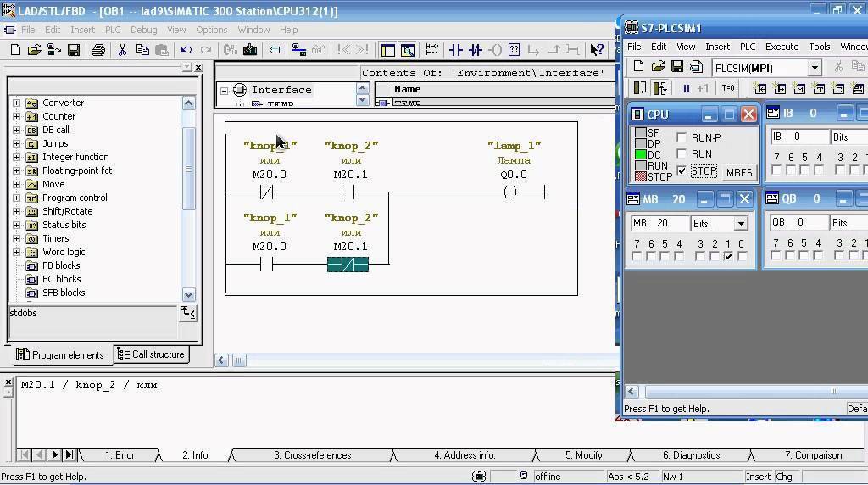Image resolution: width=868 pixels, height=485 pixels.
Task: Switch to the Call structure tab
Action: click(152, 354)
